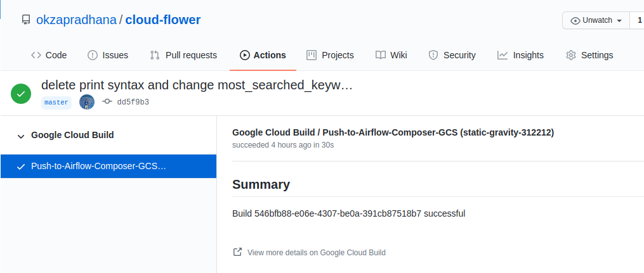
Task: Click the Google Cloud Build group label
Action: (x=73, y=135)
